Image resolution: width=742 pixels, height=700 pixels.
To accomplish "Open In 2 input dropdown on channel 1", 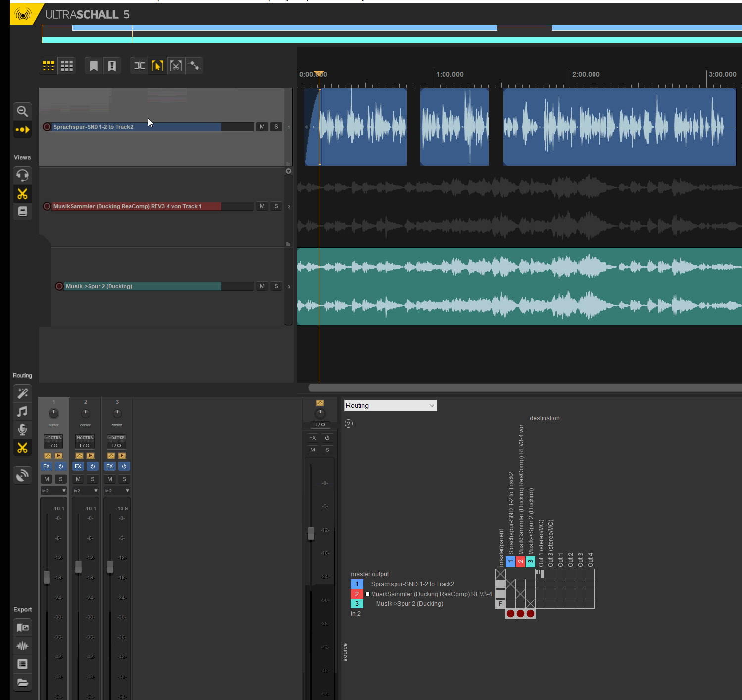I will [53, 491].
